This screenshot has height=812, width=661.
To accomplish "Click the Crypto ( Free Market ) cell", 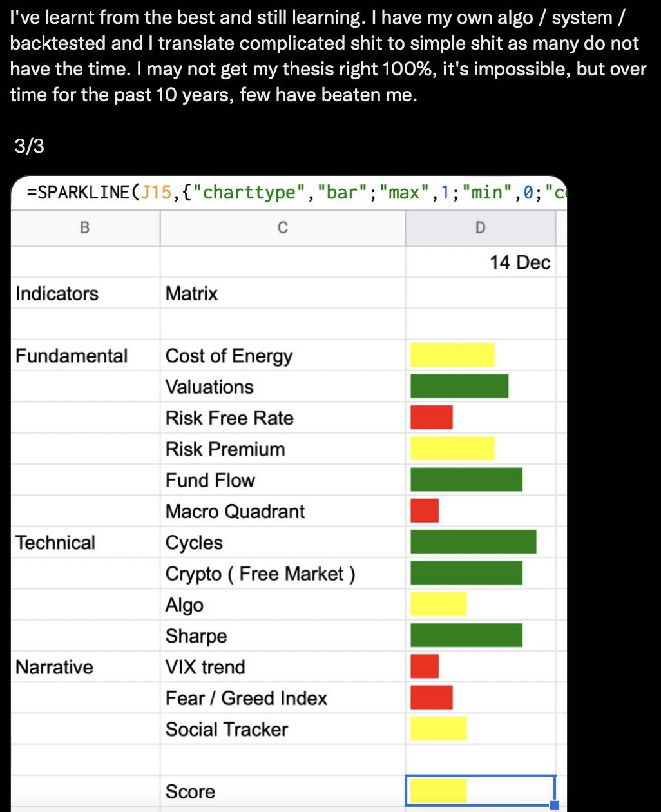I will click(283, 574).
